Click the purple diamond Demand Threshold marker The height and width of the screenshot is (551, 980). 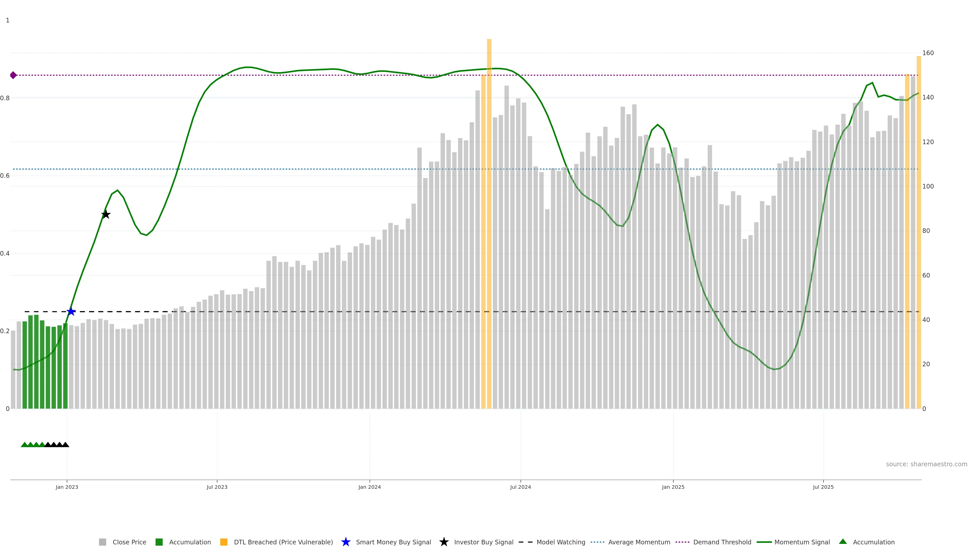[x=13, y=75]
